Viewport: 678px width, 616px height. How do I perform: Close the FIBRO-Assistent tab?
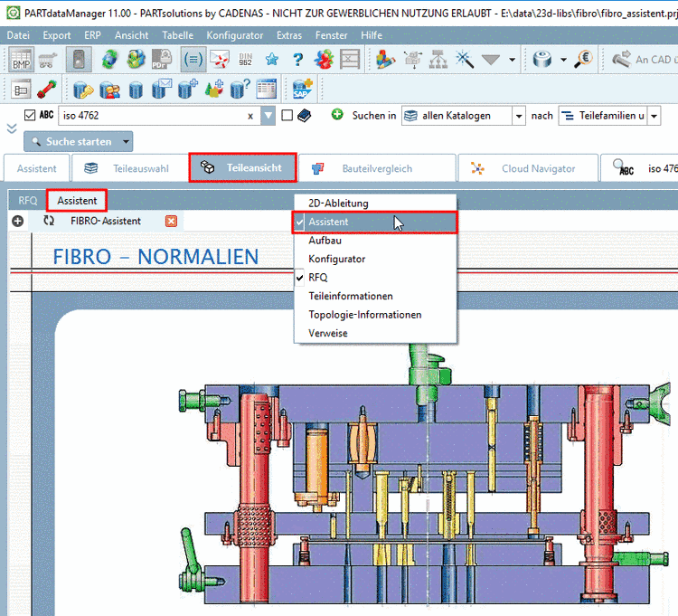(x=171, y=221)
